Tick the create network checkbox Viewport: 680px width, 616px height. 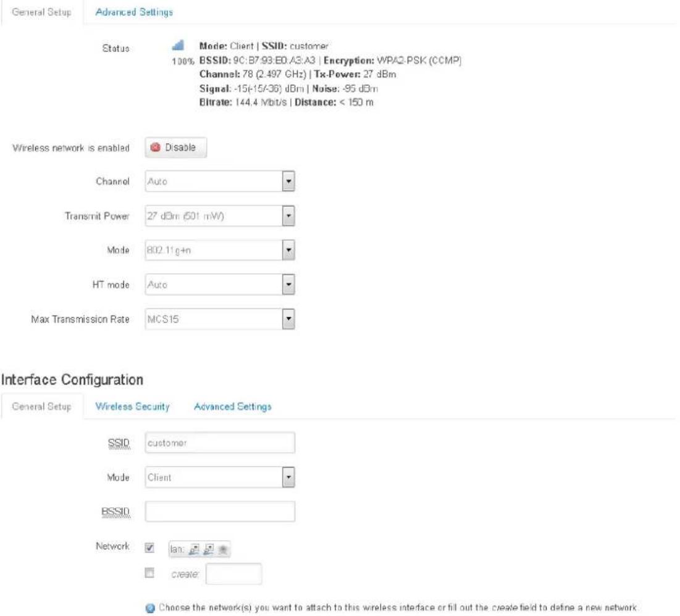[x=149, y=573]
